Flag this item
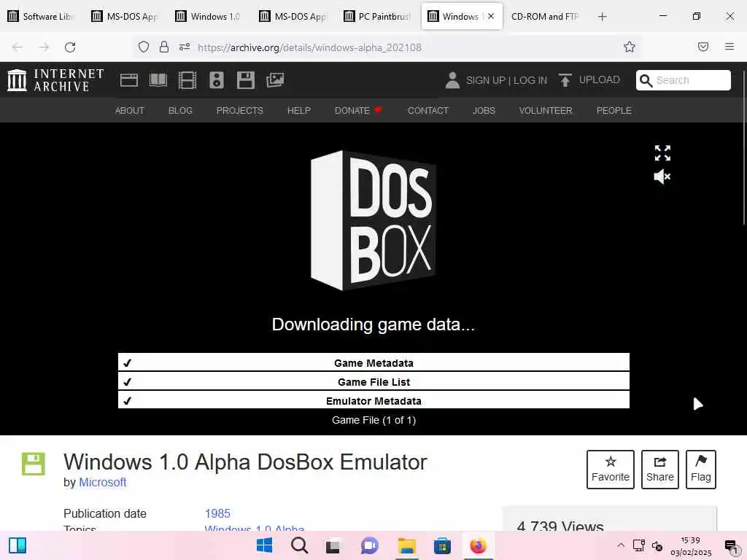Screen dimensions: 747x560 click(701, 470)
